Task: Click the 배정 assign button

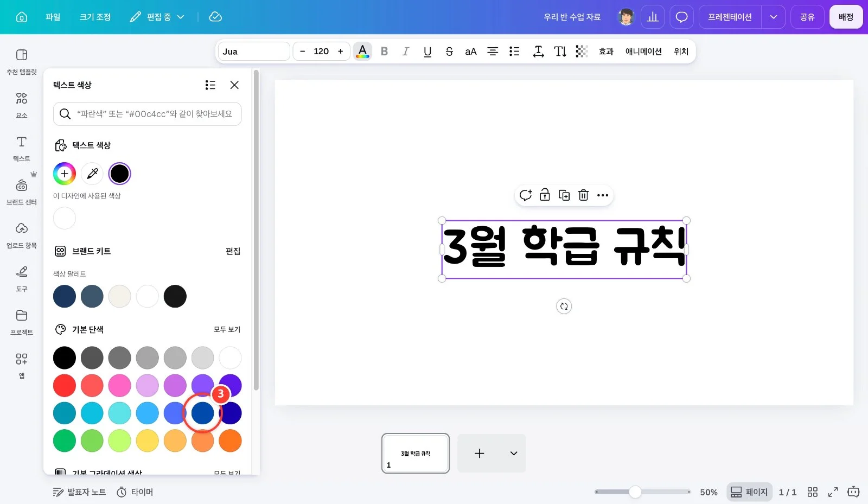Action: [846, 17]
